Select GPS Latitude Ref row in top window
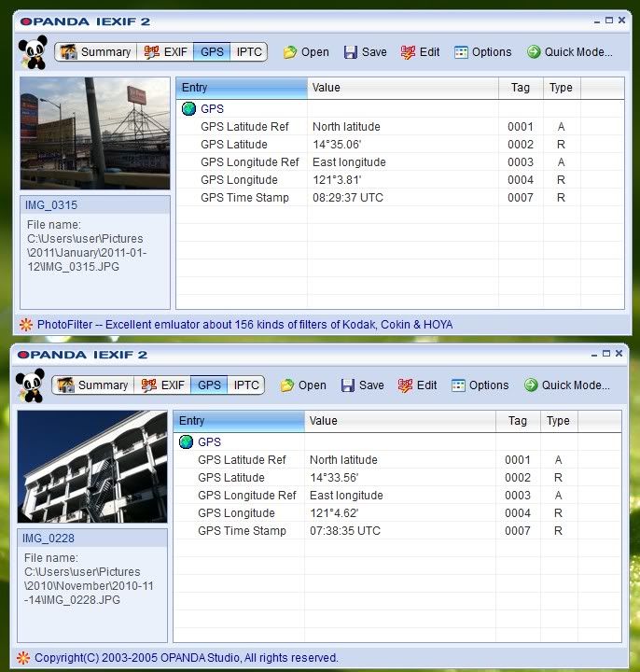The height and width of the screenshot is (672, 640). [400, 127]
